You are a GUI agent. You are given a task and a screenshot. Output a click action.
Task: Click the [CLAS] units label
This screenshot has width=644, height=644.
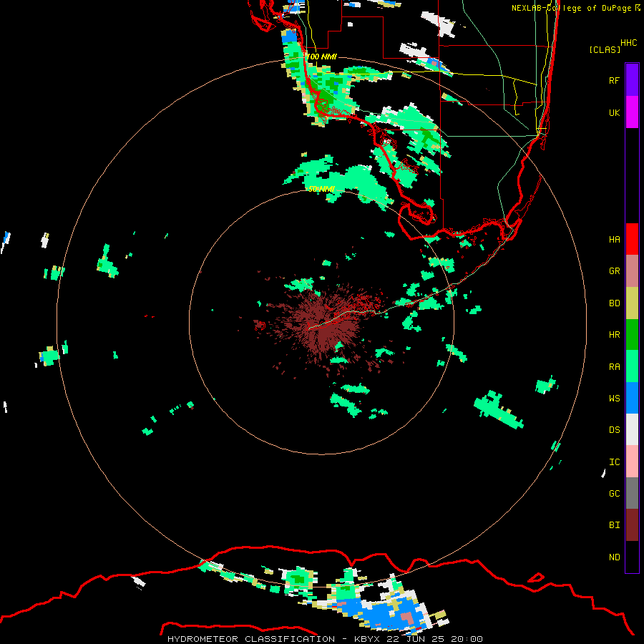click(605, 49)
